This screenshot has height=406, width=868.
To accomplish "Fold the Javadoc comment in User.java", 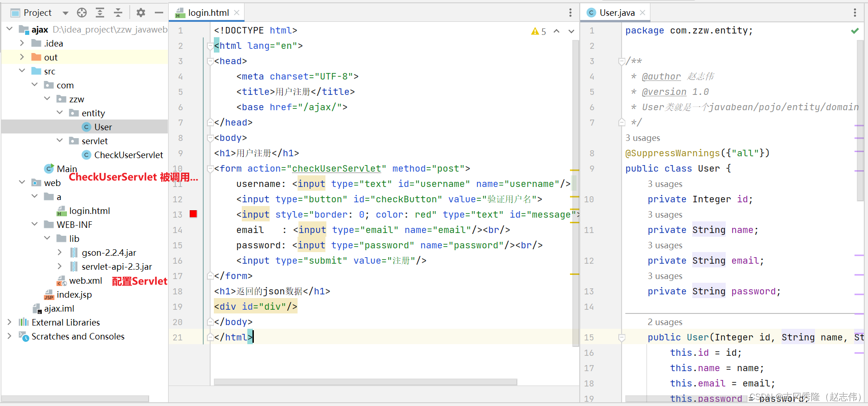I will (x=622, y=61).
